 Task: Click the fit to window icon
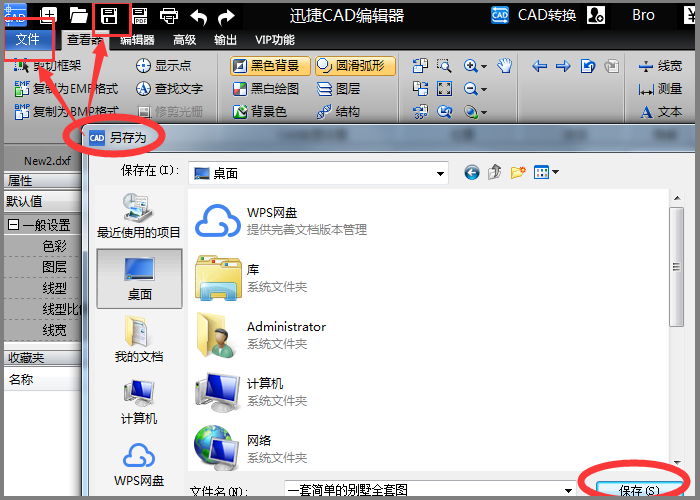pyautogui.click(x=444, y=89)
